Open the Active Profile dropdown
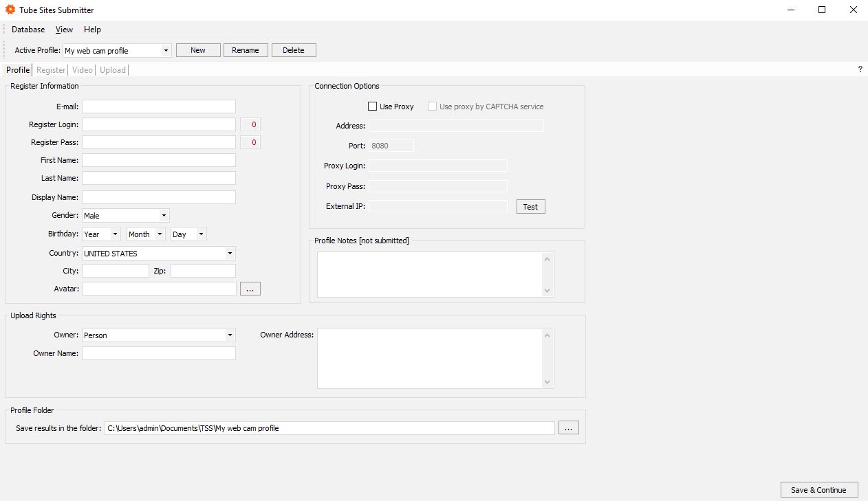This screenshot has width=868, height=501. point(166,51)
